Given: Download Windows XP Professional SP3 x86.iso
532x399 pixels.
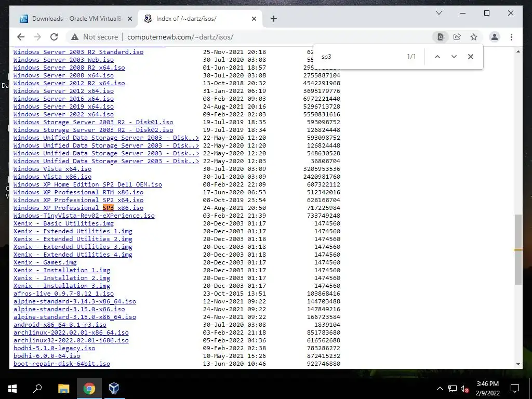Looking at the screenshot, I should [78, 208].
